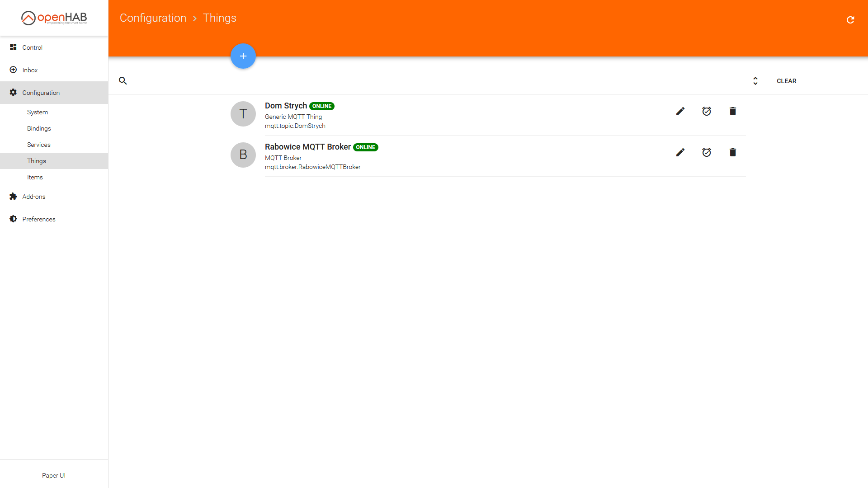
Task: Delete the Rabowice MQTT Broker thing
Action: [x=733, y=152]
